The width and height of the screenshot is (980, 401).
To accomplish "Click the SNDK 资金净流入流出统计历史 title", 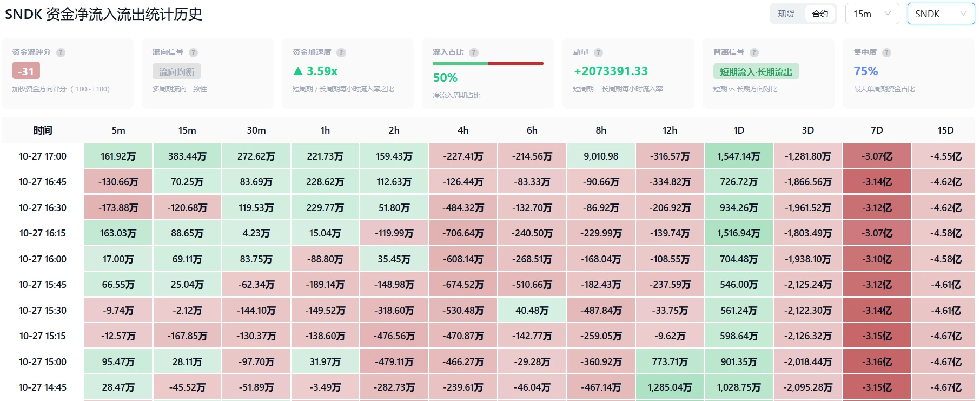I will pyautogui.click(x=103, y=14).
